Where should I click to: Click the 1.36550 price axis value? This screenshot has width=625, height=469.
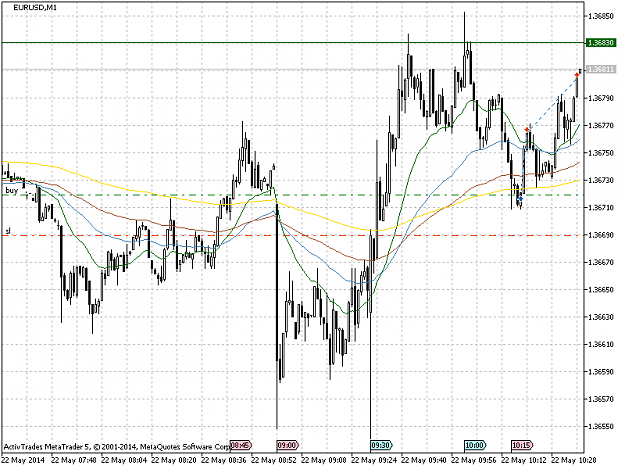tap(601, 426)
